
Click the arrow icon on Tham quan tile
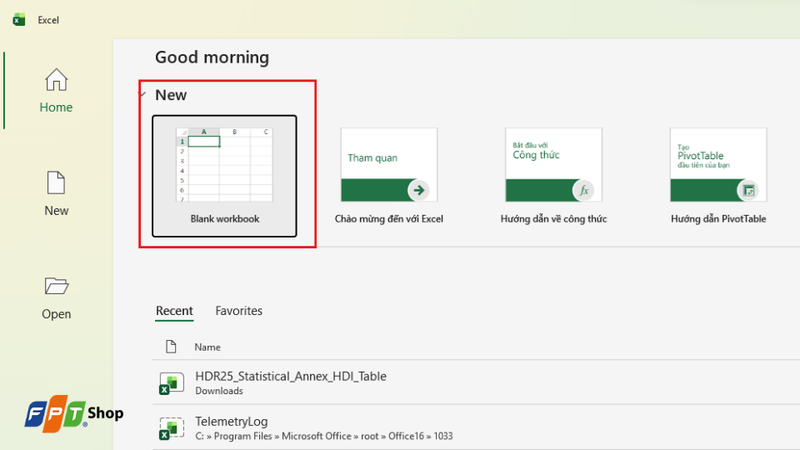pos(419,190)
